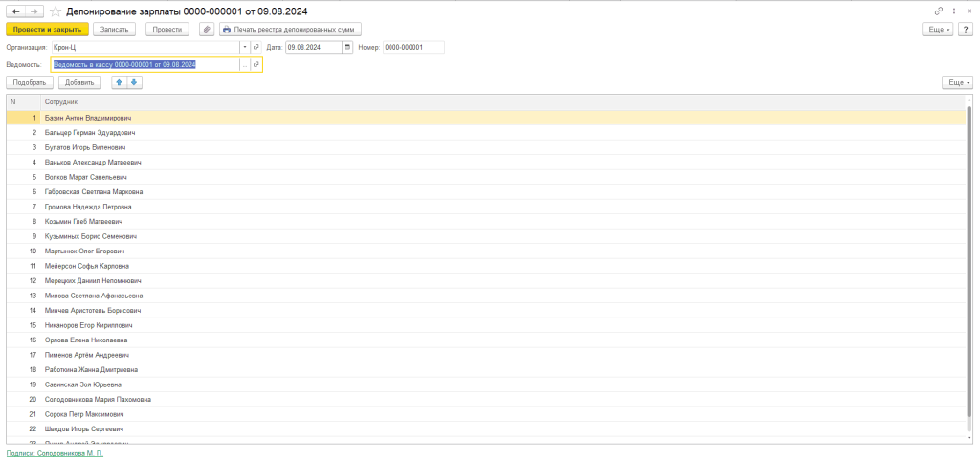Move row down with blue down arrow
The image size is (980, 461).
tap(134, 82)
